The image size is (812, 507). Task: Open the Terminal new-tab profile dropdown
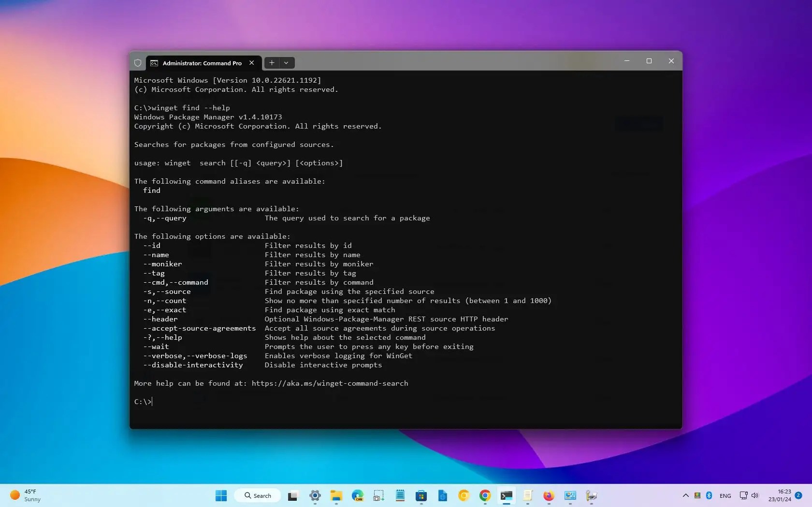[x=286, y=63]
